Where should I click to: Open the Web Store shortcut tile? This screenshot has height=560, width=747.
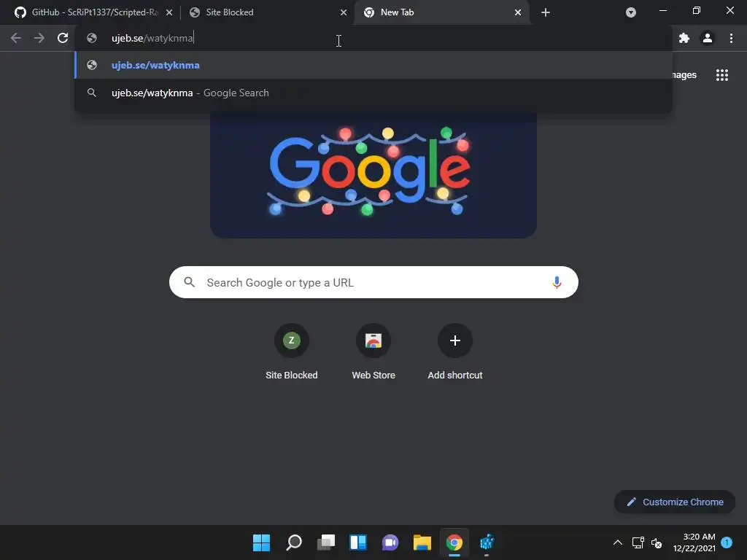373,351
